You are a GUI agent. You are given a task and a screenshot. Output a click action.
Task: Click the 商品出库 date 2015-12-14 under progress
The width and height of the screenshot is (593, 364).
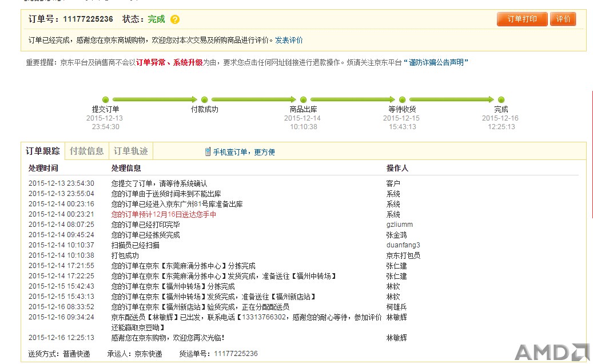(302, 118)
